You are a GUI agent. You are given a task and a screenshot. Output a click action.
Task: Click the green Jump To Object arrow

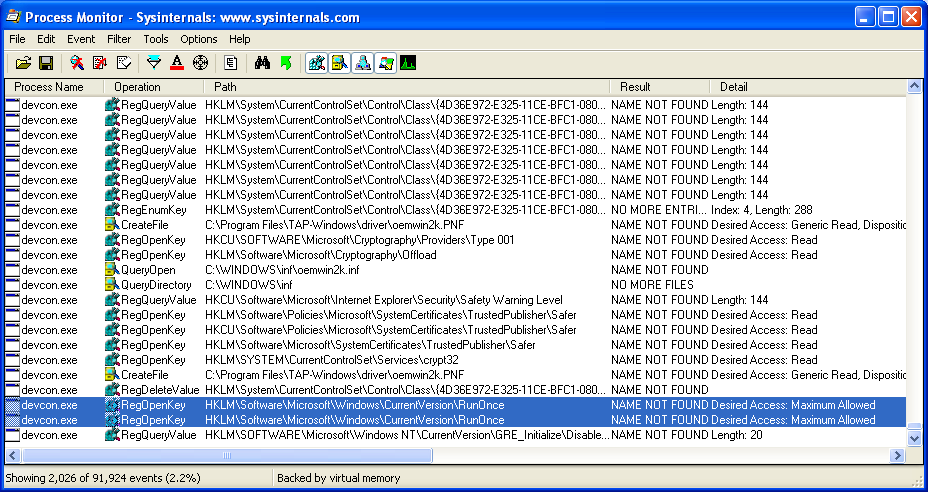(286, 63)
